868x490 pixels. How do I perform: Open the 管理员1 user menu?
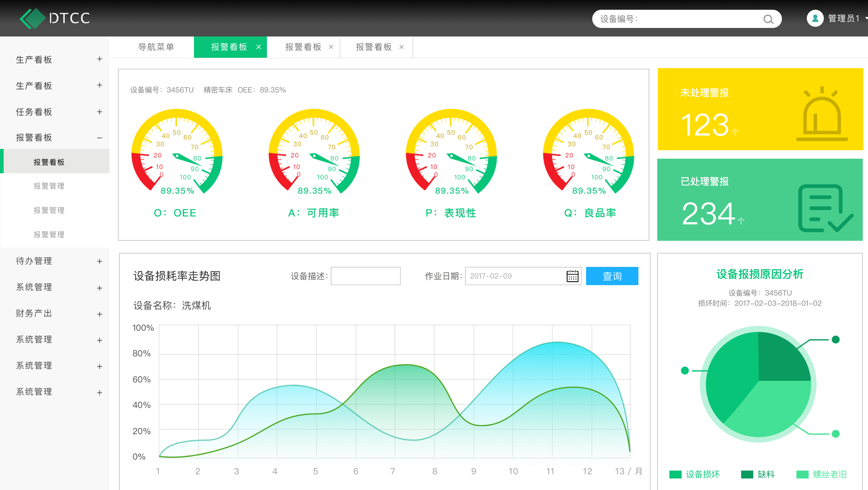pyautogui.click(x=844, y=18)
